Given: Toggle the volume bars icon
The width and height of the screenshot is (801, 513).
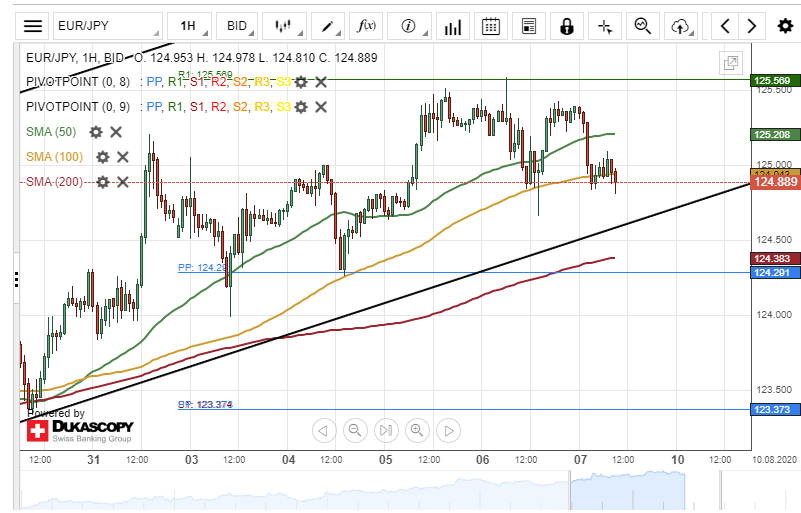Looking at the screenshot, I should 452,26.
